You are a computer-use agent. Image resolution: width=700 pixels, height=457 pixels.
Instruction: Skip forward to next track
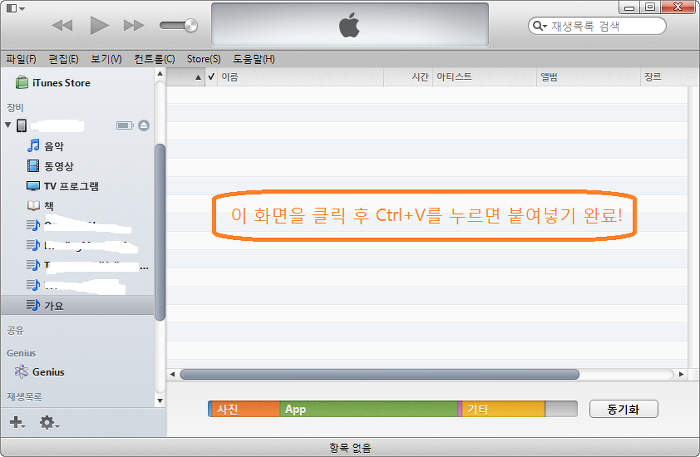(134, 25)
